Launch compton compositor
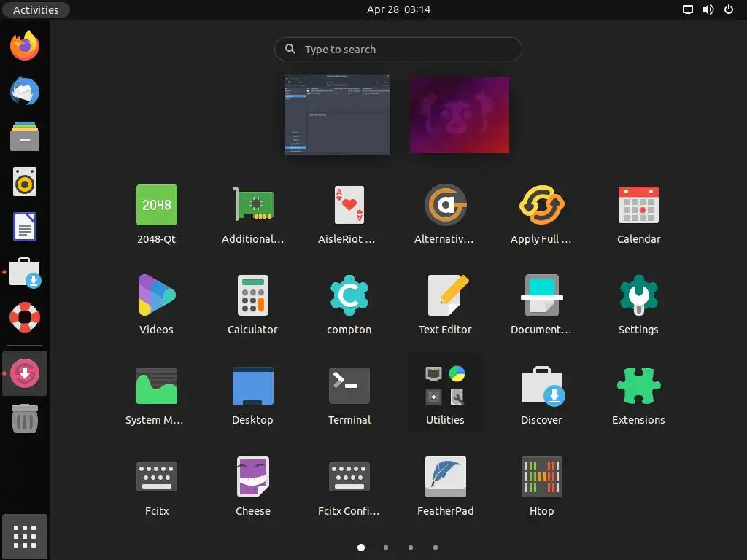Image resolution: width=747 pixels, height=560 pixels. tap(349, 305)
